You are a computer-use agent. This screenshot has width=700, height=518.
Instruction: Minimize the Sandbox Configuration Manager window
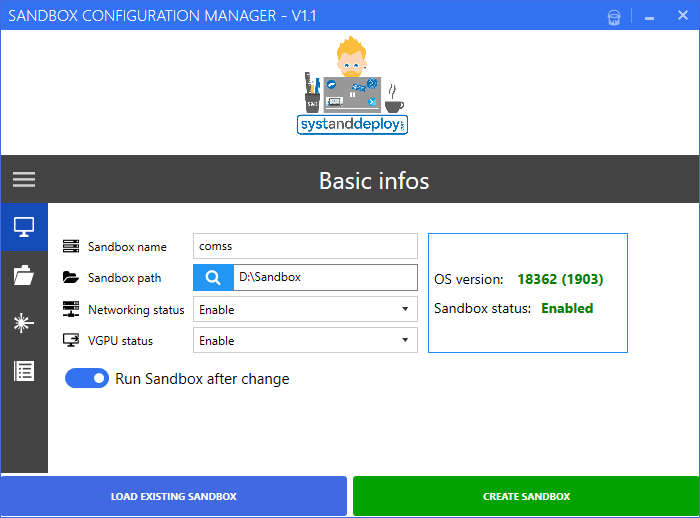(x=650, y=17)
